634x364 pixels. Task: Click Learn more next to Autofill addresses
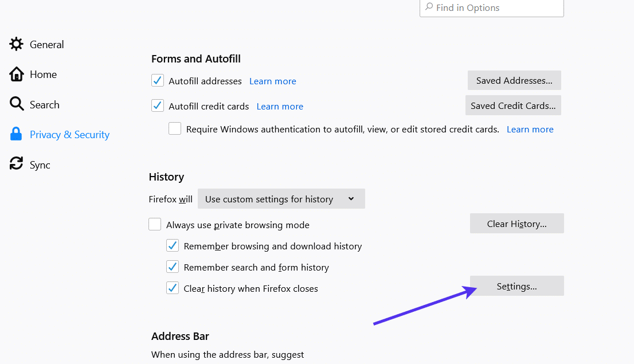(x=272, y=81)
